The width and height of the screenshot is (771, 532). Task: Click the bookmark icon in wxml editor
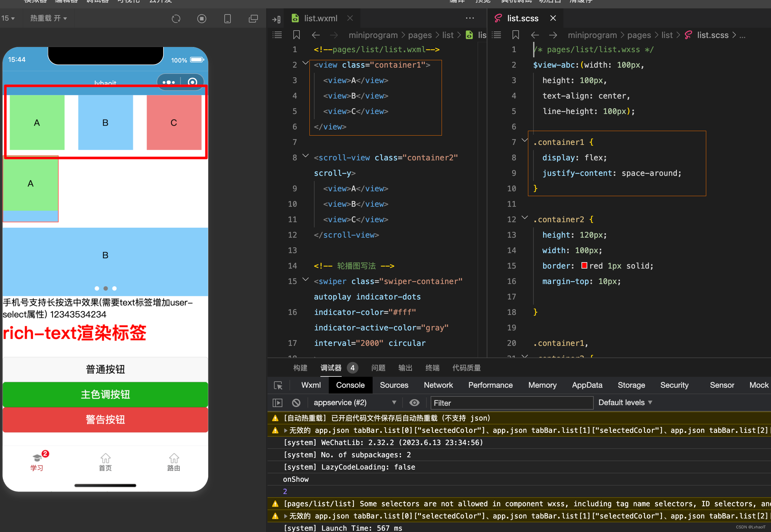coord(296,35)
